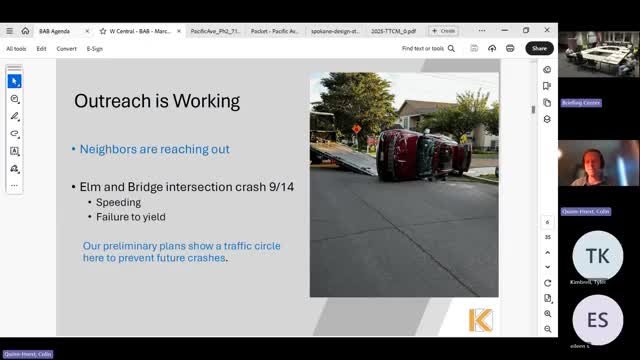This screenshot has height=360, width=640.
Task: Open the Bookmarks panel icon
Action: pos(547,86)
